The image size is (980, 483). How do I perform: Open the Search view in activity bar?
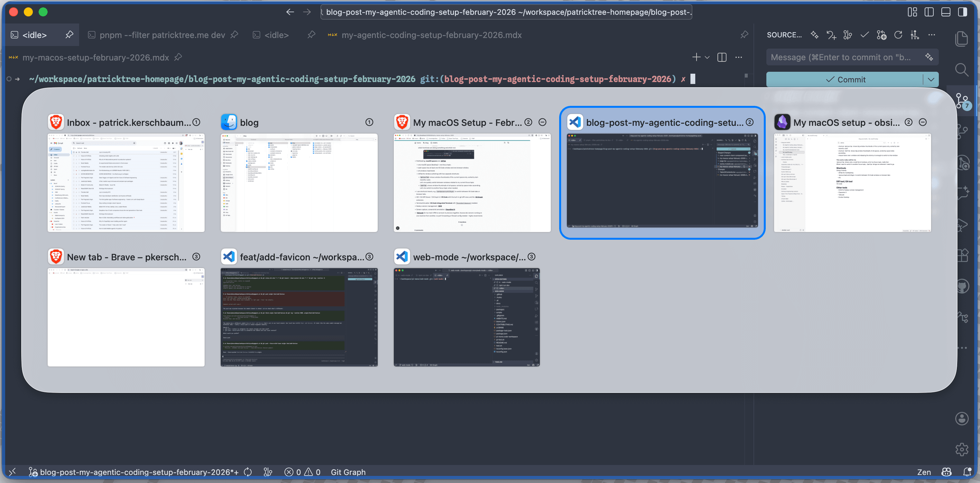(x=962, y=70)
